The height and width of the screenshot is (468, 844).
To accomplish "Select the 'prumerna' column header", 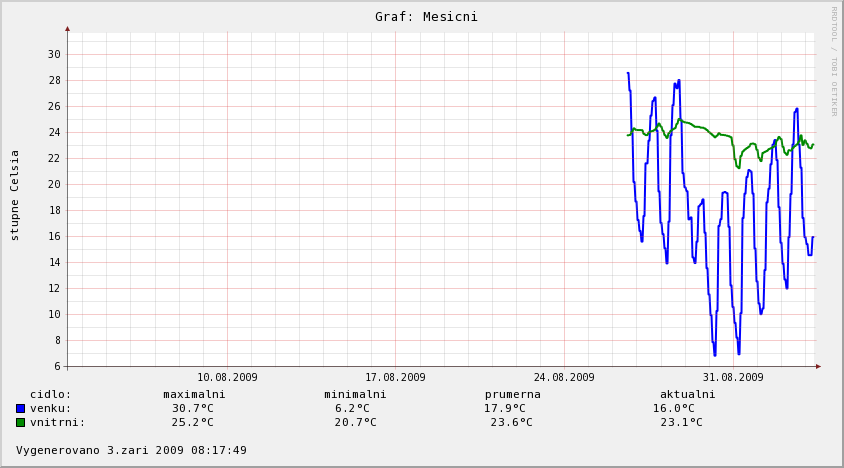I will tap(512, 395).
